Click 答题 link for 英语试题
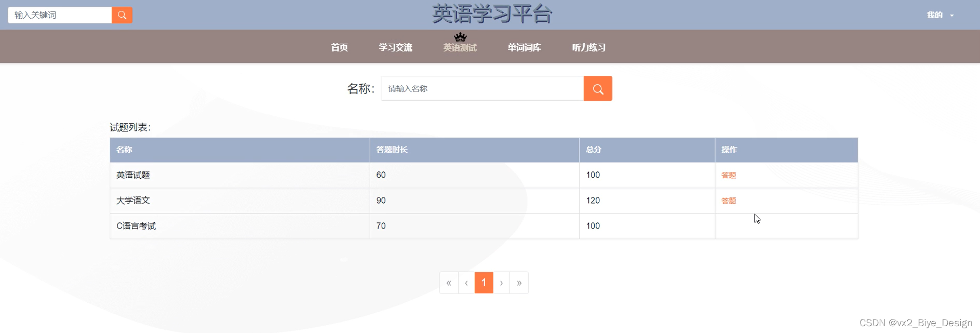Viewport: 980px width, 333px height. coord(729,175)
